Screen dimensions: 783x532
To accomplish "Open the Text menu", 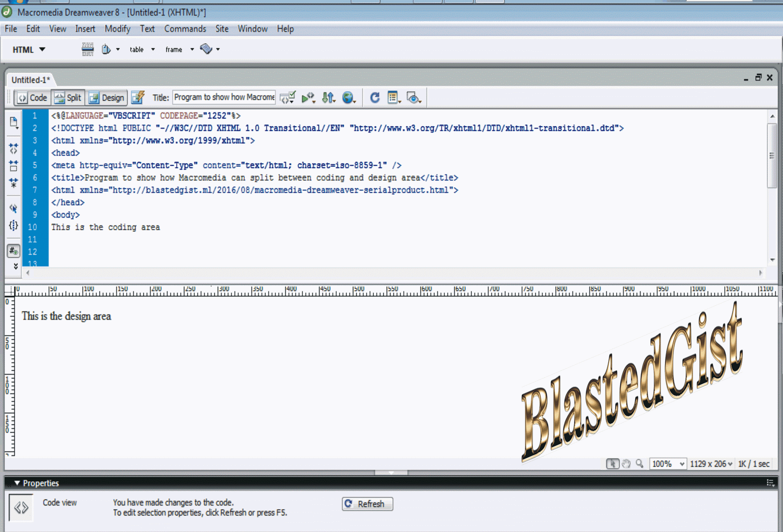I will click(x=147, y=29).
